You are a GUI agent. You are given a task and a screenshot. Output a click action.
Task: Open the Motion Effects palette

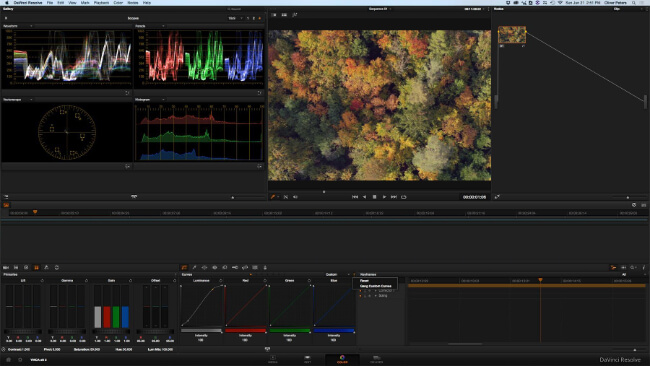[57, 267]
